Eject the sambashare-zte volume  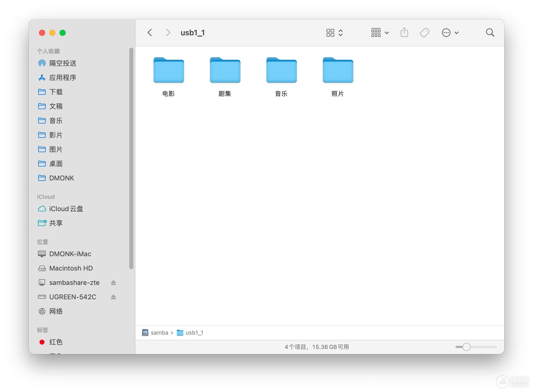click(x=113, y=283)
